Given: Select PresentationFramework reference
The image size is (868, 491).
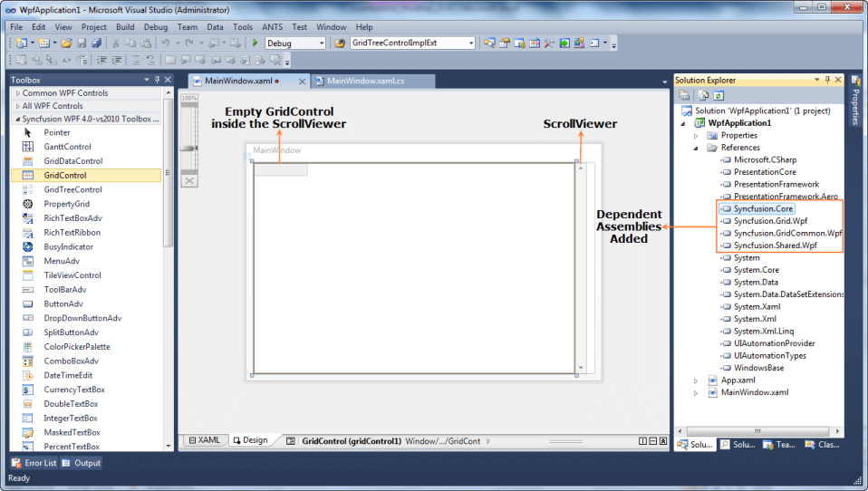Looking at the screenshot, I should 776,184.
